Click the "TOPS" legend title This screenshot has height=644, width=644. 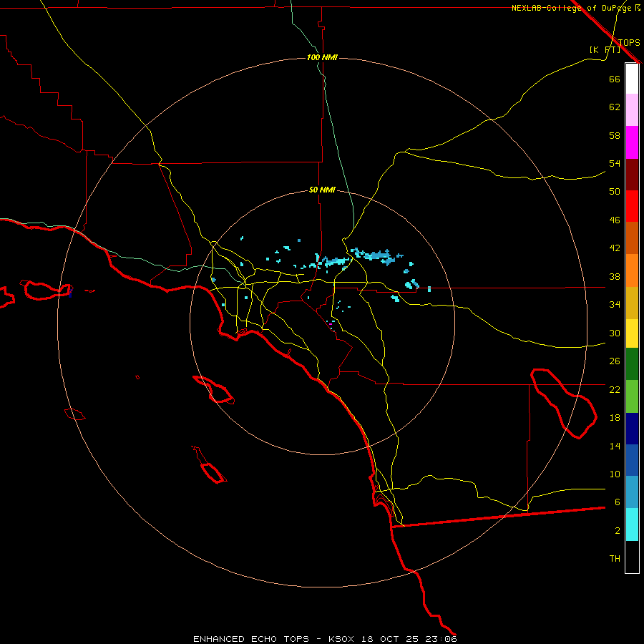pos(629,42)
